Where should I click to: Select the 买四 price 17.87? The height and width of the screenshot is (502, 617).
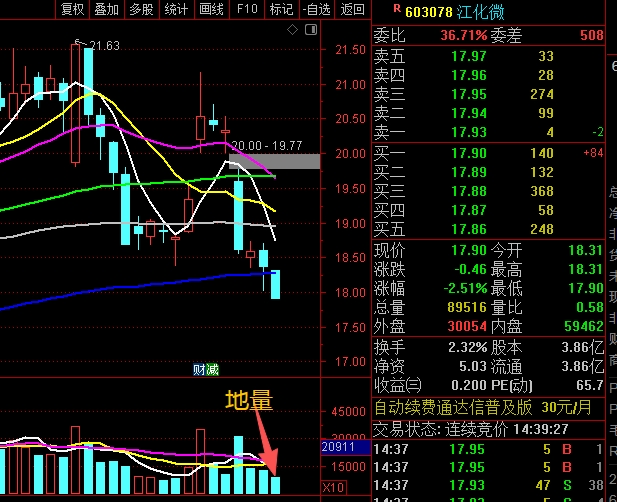click(469, 210)
